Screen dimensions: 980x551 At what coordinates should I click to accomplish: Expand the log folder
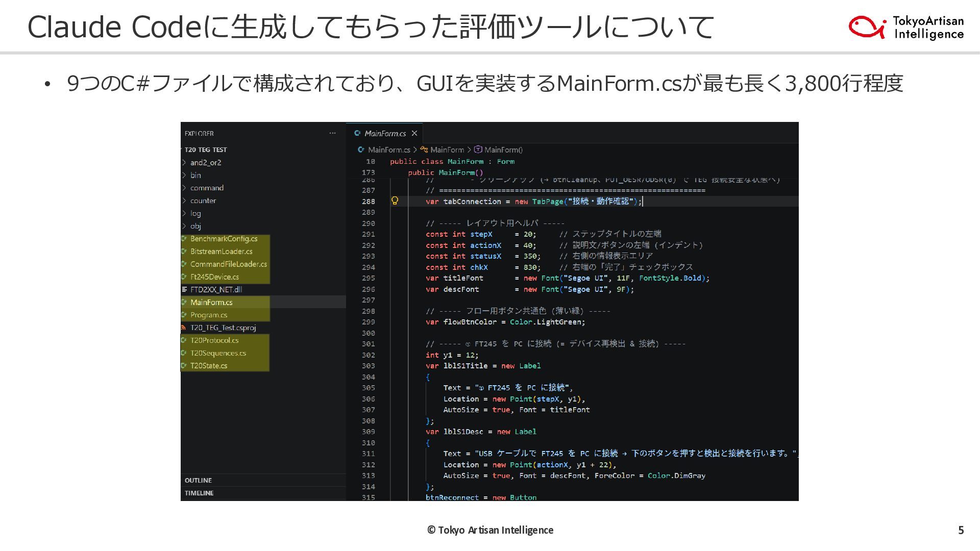click(184, 214)
